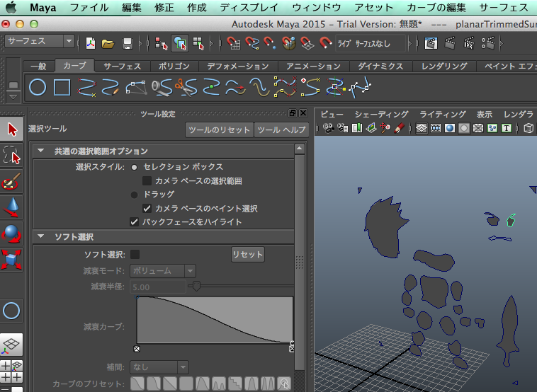Enable the Snap to points magnet icon
This screenshot has width=537, height=392.
pyautogui.click(x=270, y=43)
